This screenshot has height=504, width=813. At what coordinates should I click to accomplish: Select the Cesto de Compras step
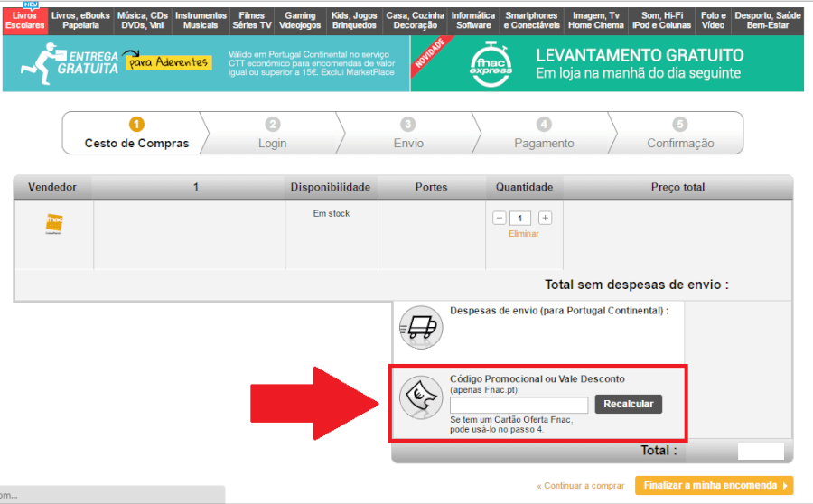click(136, 134)
